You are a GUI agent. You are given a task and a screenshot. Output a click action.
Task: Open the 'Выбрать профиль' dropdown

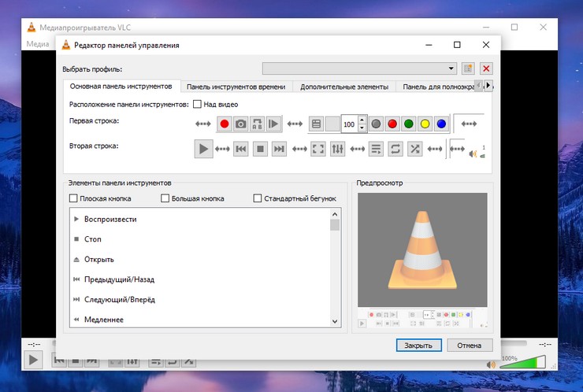[359, 68]
